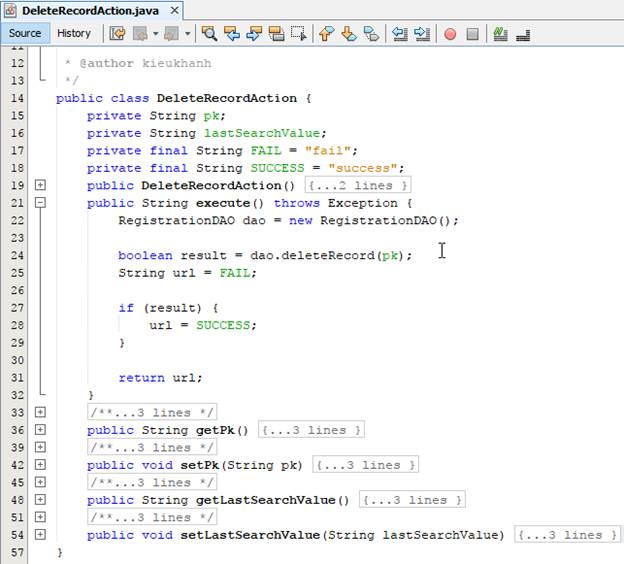Click Previous Bookmark up-arrow icon
Screen dimensions: 624x564
(x=326, y=34)
